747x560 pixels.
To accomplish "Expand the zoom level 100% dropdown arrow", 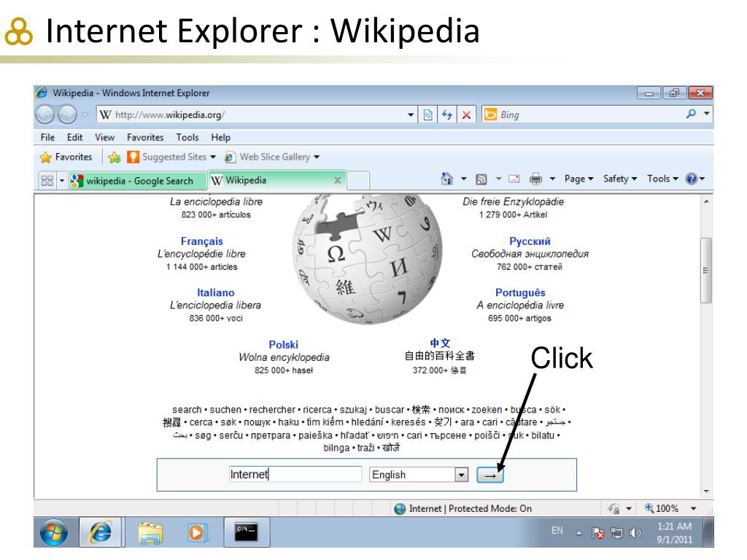I will (694, 508).
